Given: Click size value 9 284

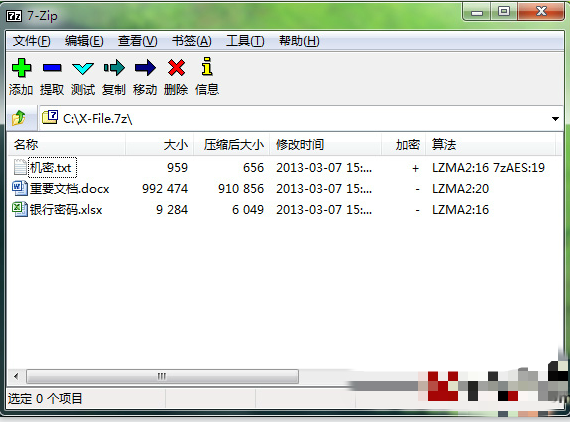Looking at the screenshot, I should (172, 210).
